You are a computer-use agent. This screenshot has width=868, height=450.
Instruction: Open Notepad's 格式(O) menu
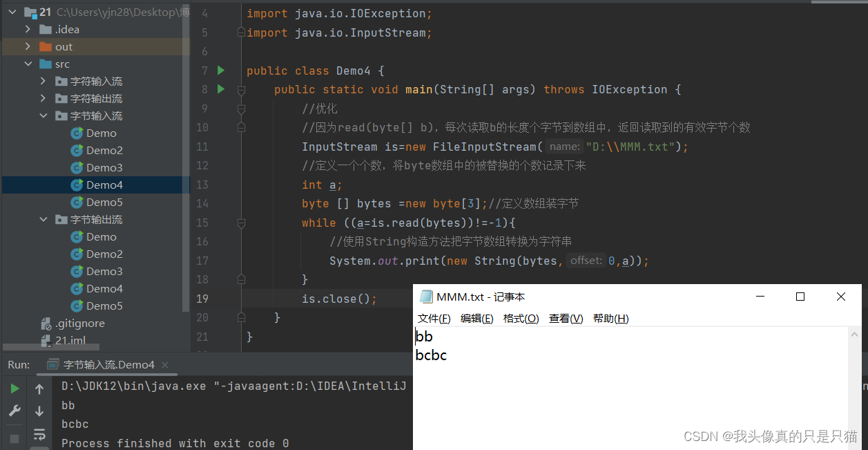click(x=521, y=318)
